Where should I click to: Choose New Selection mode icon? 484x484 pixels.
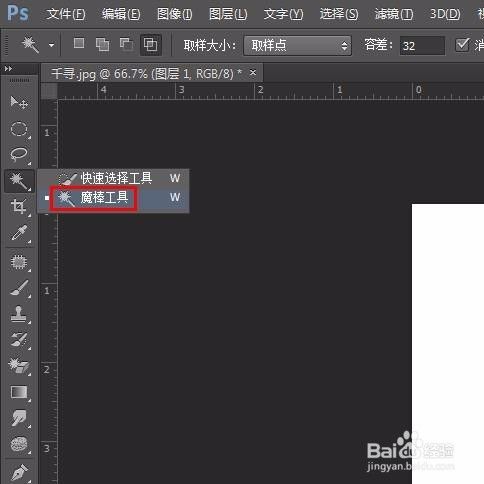pos(79,44)
